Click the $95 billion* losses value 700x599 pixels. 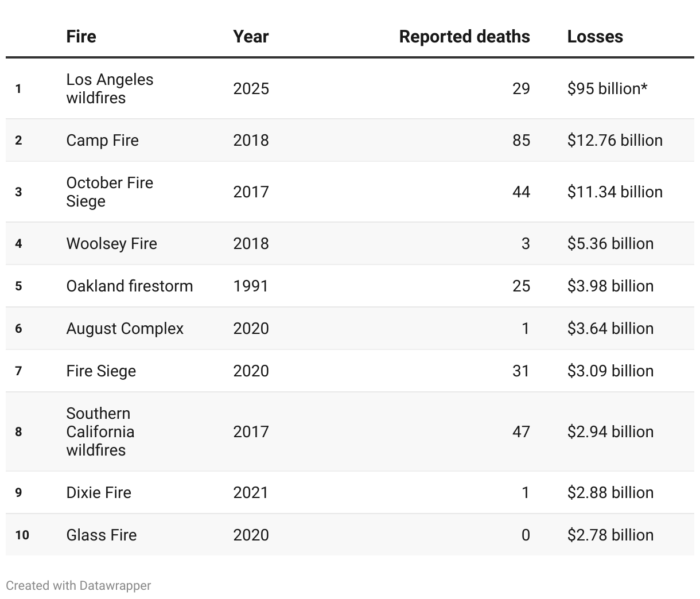coord(607,89)
